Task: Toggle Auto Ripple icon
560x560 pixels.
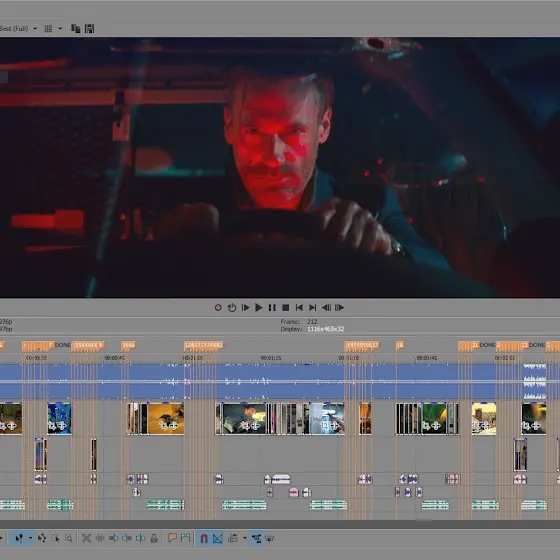Action: click(x=233, y=538)
